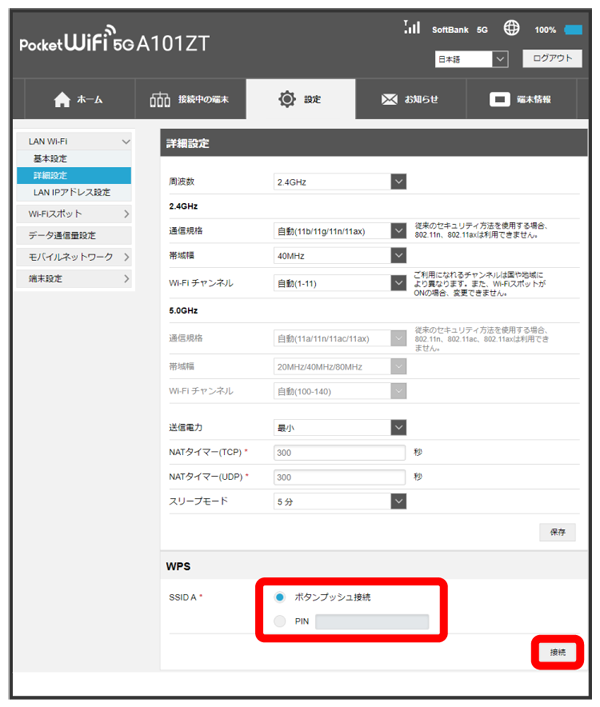This screenshot has width=600, height=707.
Task: Click the 端末情報 device icon
Action: pos(500,99)
